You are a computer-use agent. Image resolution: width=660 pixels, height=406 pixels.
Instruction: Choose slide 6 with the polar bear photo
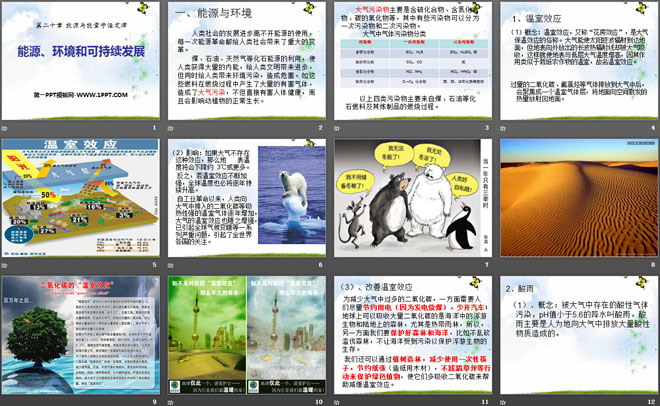247,198
